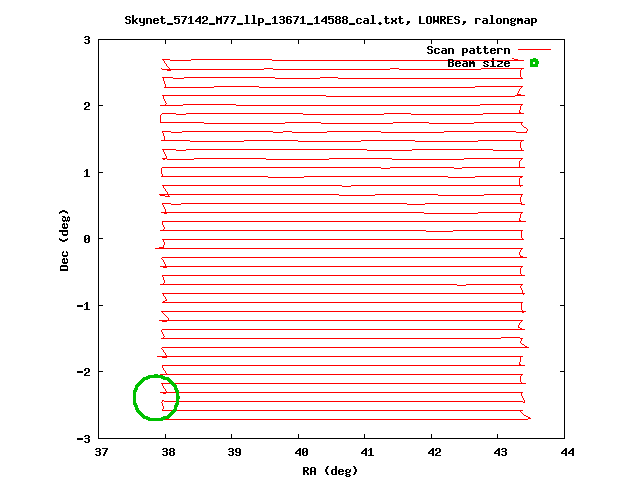The image size is (640, 480).
Task: Click the RA tick label 41
Action: pyautogui.click(x=367, y=452)
